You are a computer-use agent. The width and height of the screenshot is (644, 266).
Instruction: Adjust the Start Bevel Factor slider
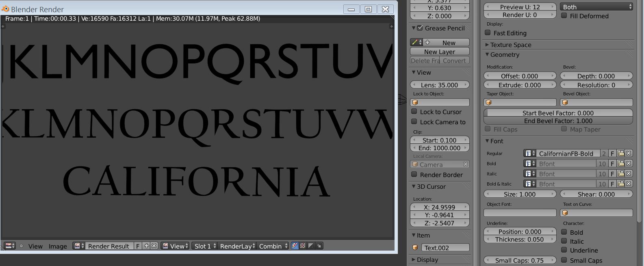(x=558, y=112)
